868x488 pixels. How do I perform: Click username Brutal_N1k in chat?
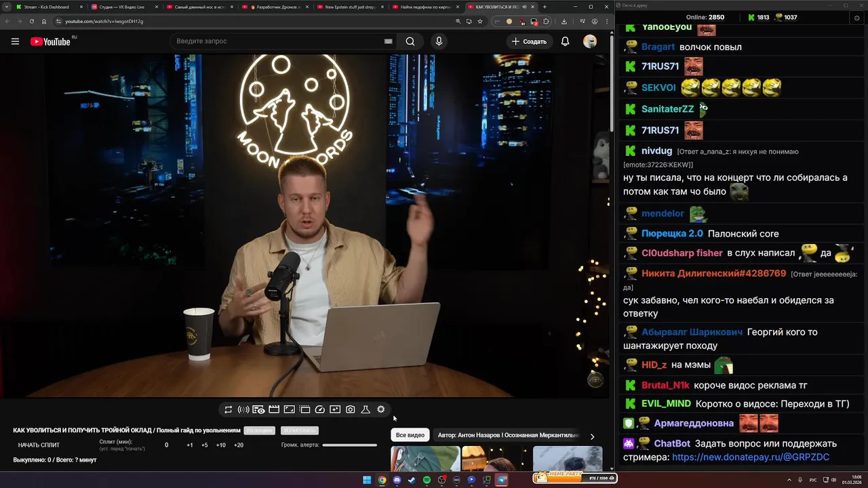665,386
